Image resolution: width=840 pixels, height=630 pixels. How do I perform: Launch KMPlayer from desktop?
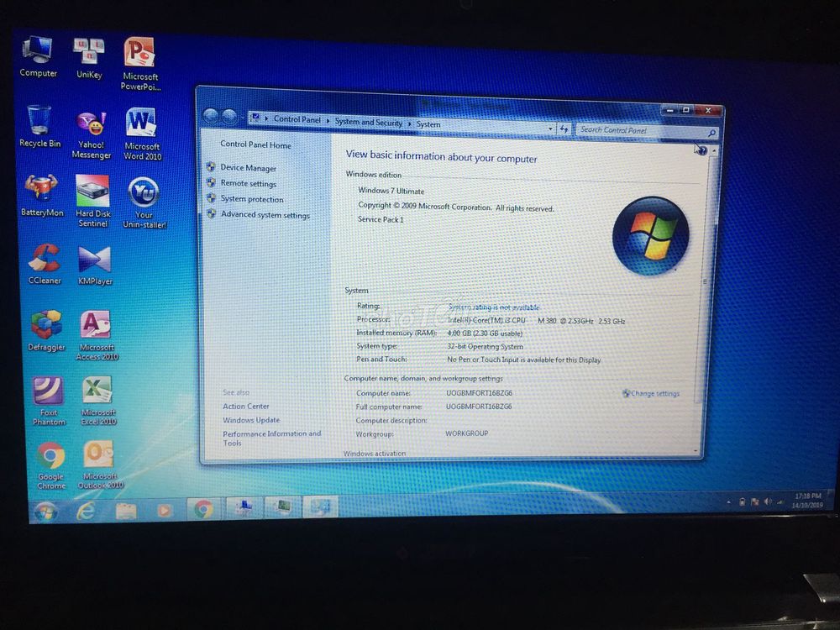tap(95, 265)
